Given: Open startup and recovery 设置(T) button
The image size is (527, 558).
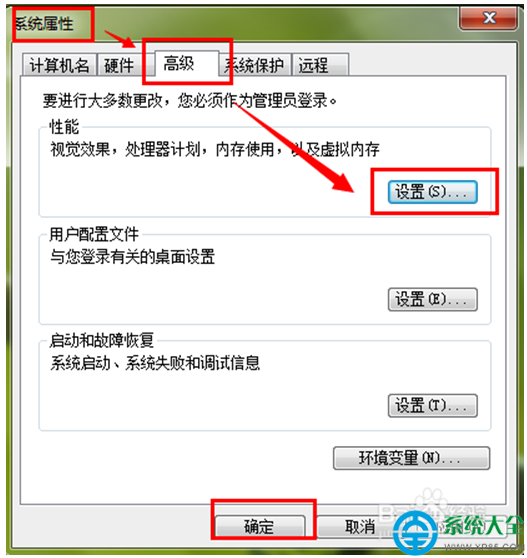Looking at the screenshot, I should (x=432, y=406).
